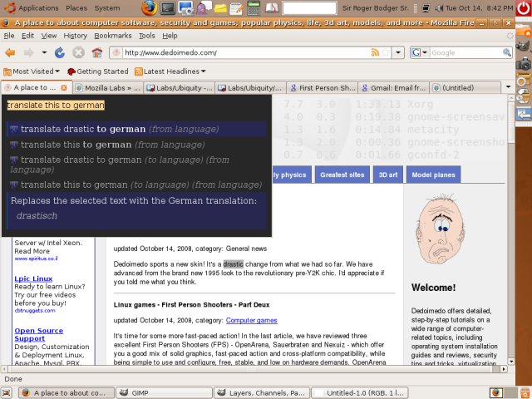Viewport: 532px width, 399px height.
Task: Click the volume speaker icon
Action: click(x=439, y=7)
